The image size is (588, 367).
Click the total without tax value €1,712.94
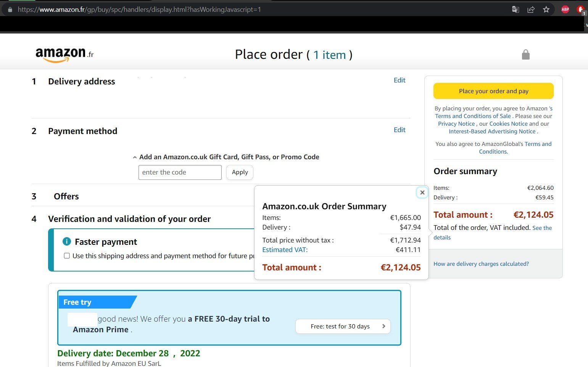pos(405,240)
